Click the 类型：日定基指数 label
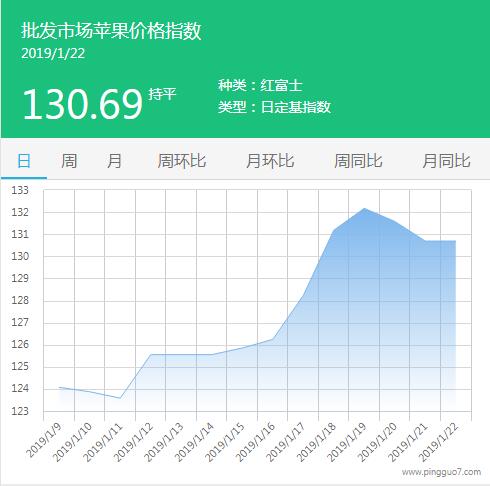This screenshot has width=490, height=486. [274, 107]
